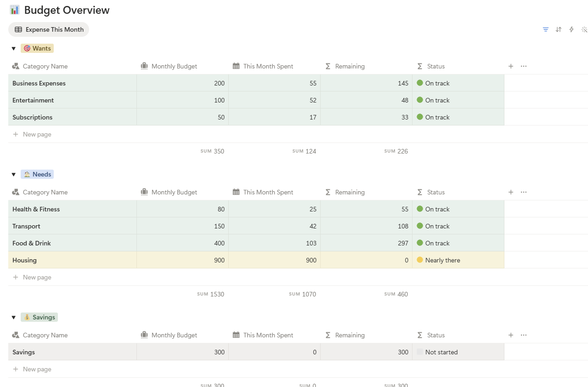Open the filter icon in the toolbar

click(546, 29)
